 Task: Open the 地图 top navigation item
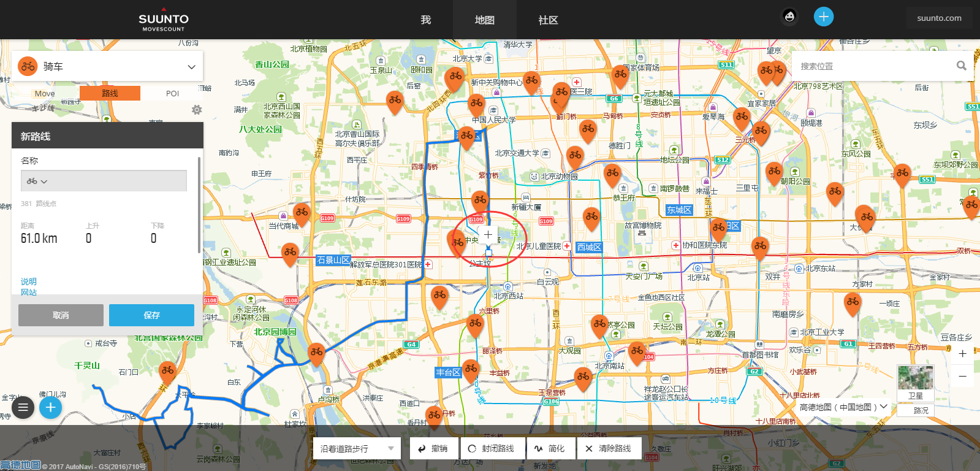[x=485, y=20]
